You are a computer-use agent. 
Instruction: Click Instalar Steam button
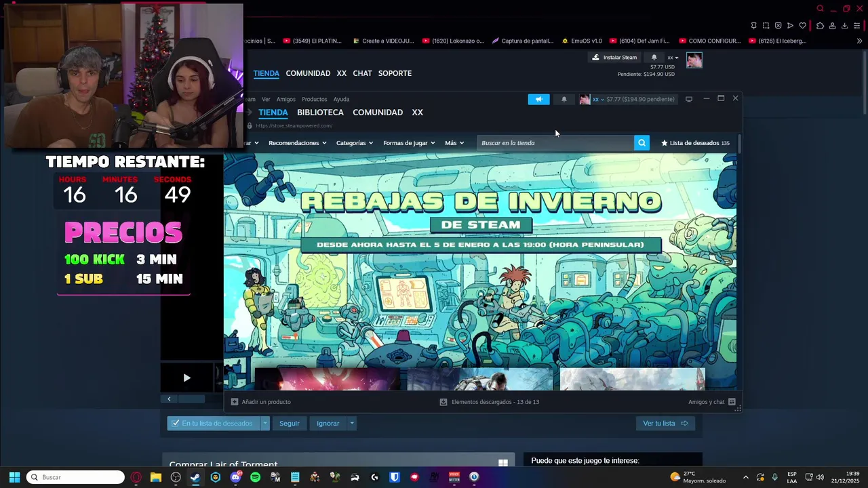coord(614,58)
